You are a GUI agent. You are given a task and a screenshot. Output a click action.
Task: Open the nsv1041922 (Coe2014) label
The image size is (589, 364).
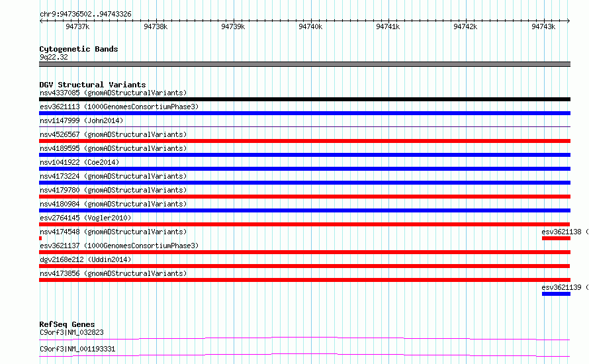tap(79, 162)
